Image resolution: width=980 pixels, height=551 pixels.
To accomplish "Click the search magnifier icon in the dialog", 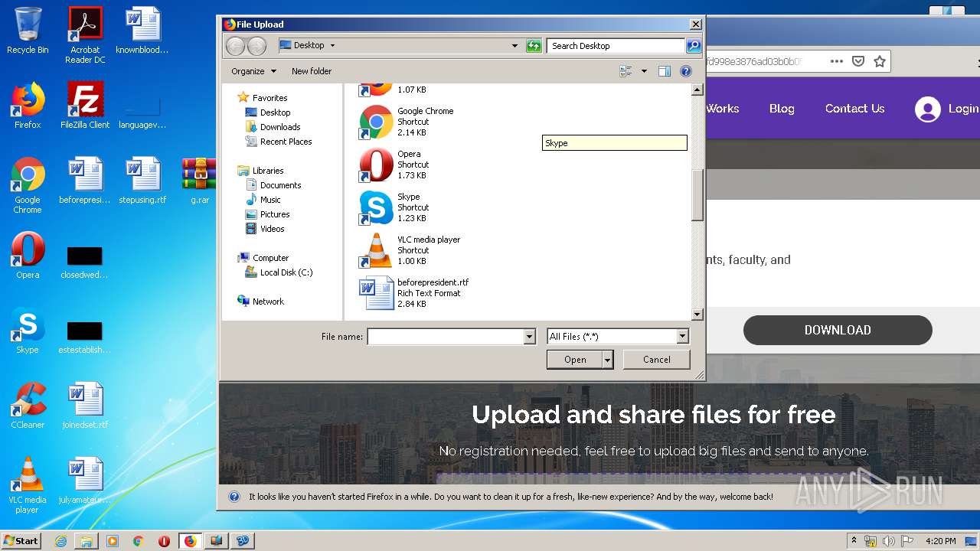I will coord(693,46).
